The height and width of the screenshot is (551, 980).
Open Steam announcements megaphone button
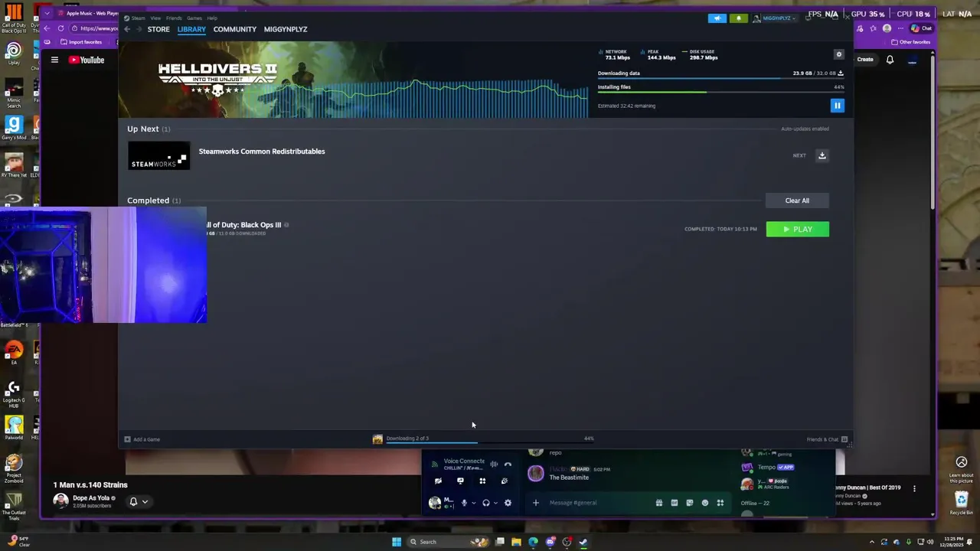[x=717, y=18]
